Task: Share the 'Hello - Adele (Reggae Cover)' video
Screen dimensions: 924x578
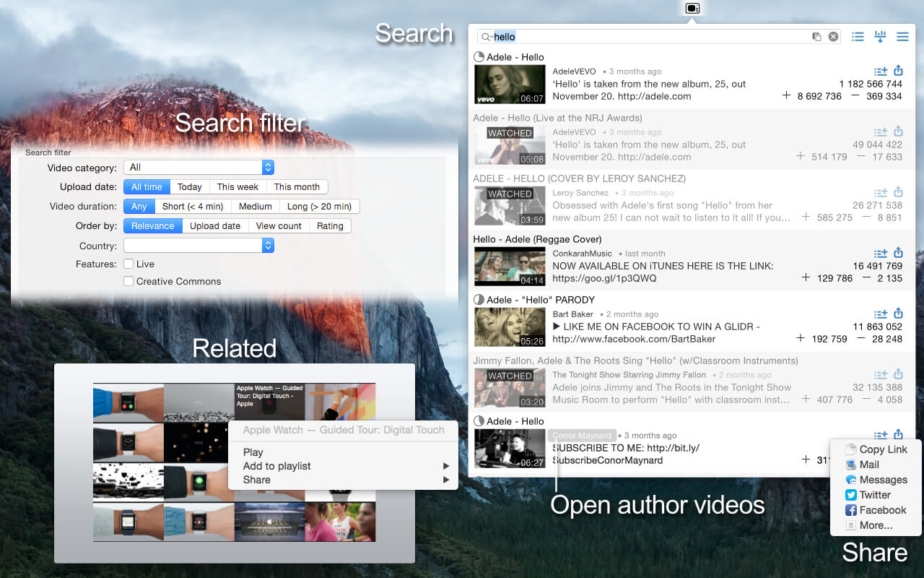Action: (898, 253)
